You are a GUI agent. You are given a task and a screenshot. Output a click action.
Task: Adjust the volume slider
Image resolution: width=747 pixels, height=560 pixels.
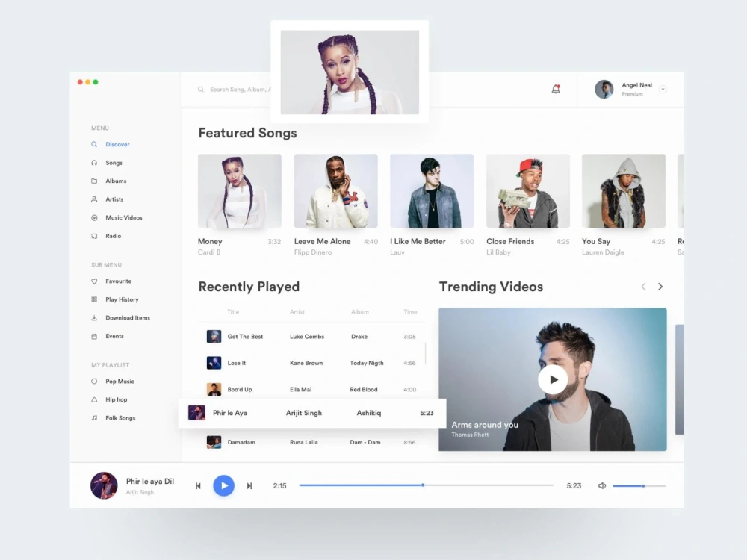coord(639,486)
